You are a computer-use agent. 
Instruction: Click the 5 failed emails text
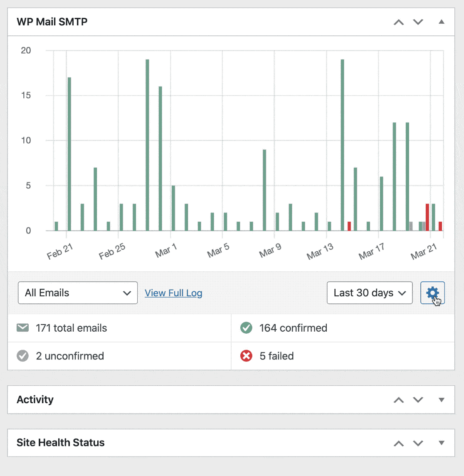(x=276, y=356)
